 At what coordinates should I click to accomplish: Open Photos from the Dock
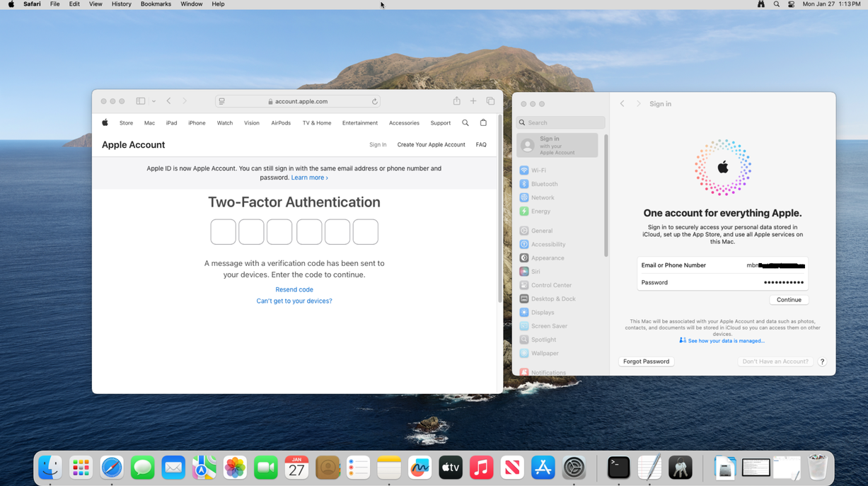click(235, 468)
